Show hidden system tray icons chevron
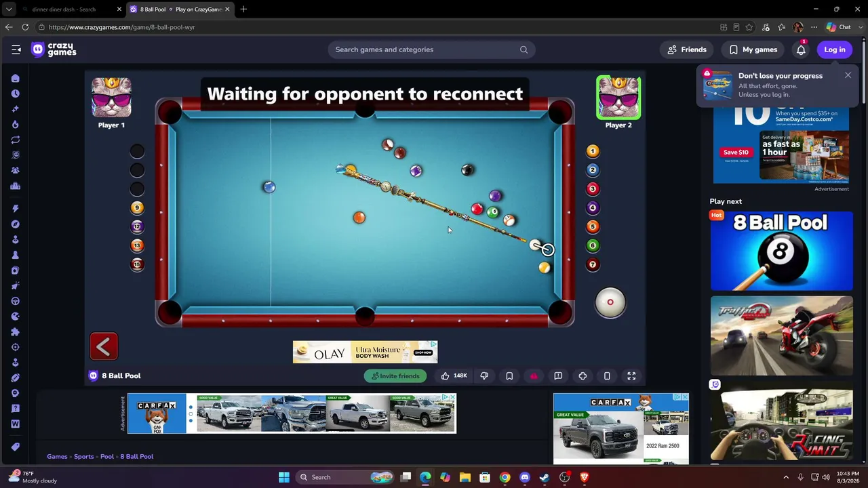 pos(786,477)
